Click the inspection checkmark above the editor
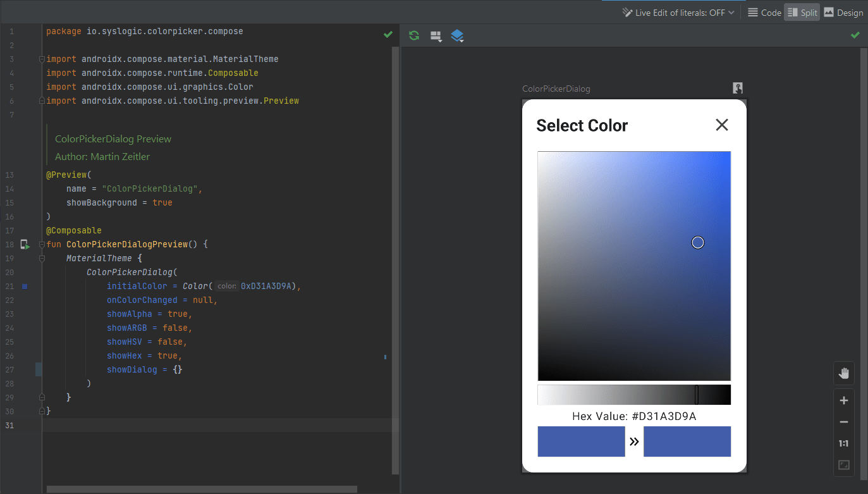 tap(388, 35)
